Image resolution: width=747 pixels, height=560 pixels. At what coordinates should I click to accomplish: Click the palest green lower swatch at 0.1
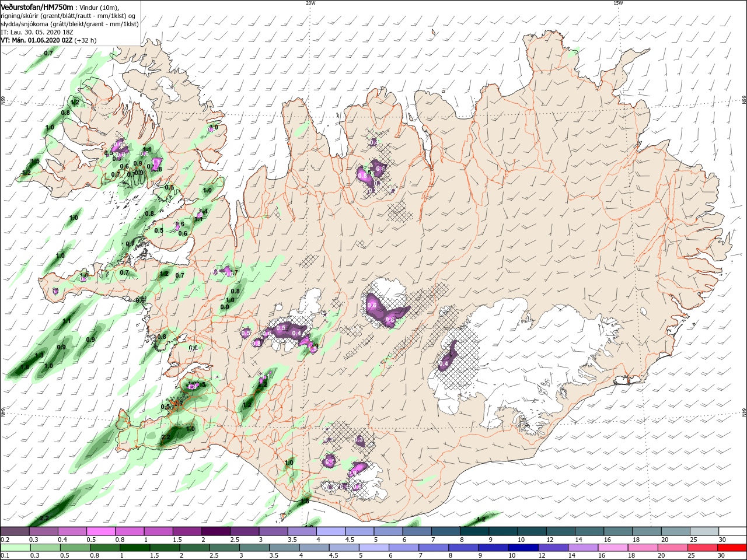(15, 548)
